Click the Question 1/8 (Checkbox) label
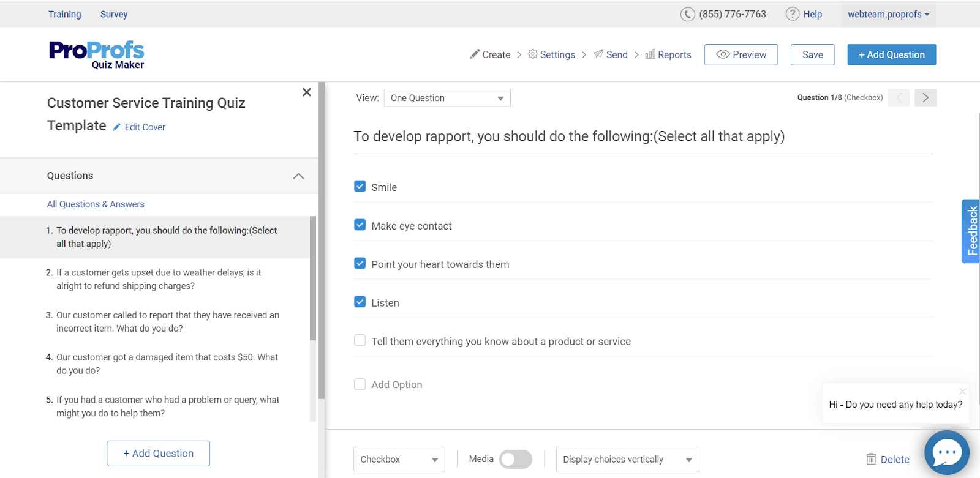This screenshot has width=980, height=478. pos(840,97)
